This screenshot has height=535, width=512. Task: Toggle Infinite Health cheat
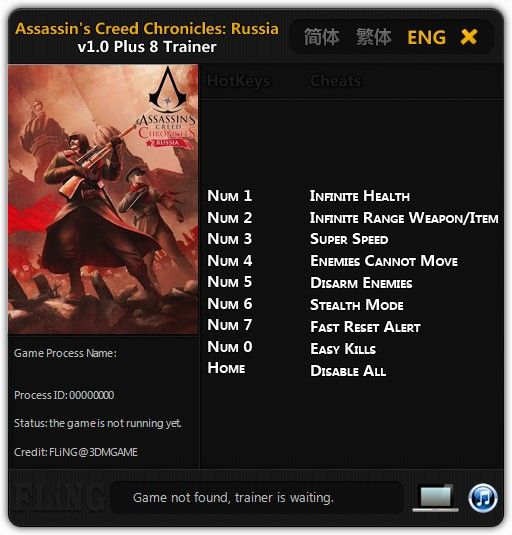(360, 196)
